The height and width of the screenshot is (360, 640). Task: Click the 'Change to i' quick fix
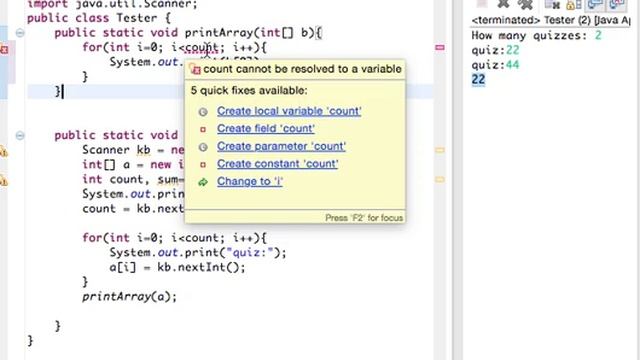[x=250, y=181]
